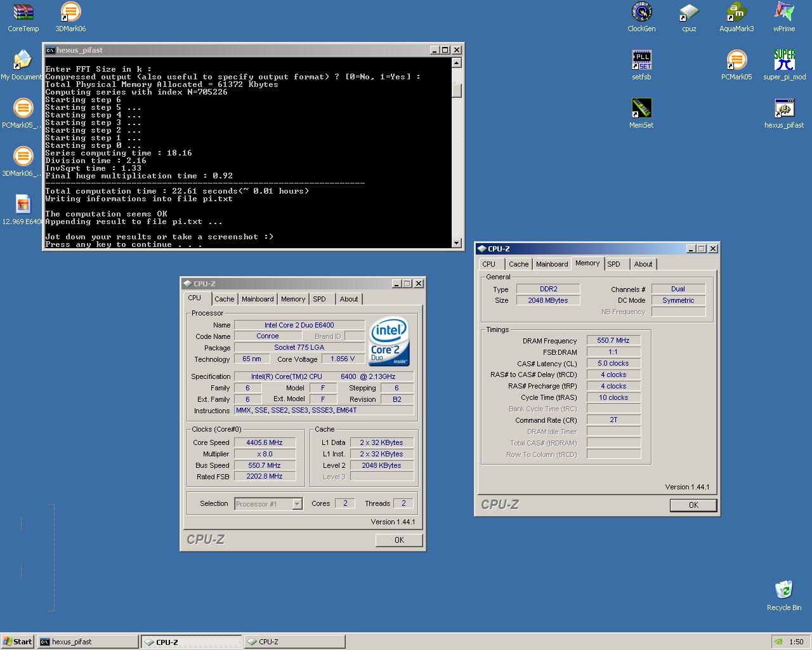Click the Name field Intel Core 2 Duo E6400
Image resolution: width=812 pixels, height=650 pixels.
pyautogui.click(x=299, y=325)
